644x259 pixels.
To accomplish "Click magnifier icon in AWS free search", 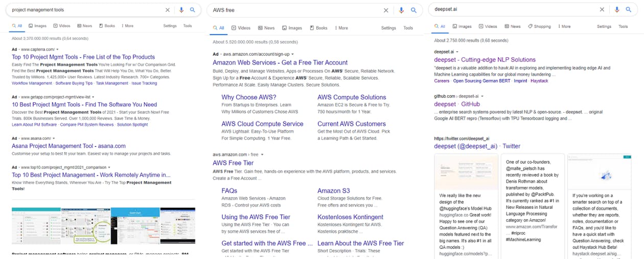I will click(413, 10).
